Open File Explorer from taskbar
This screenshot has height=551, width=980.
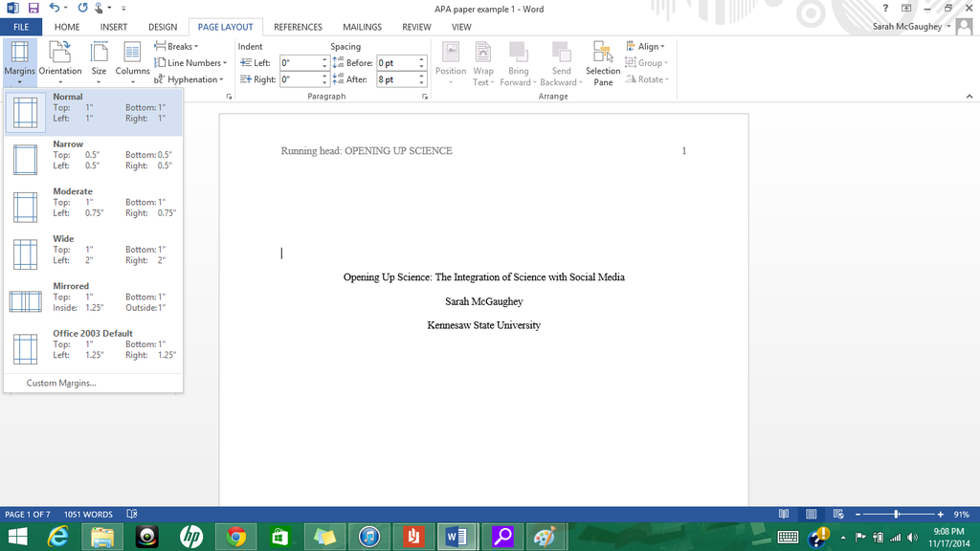[102, 537]
